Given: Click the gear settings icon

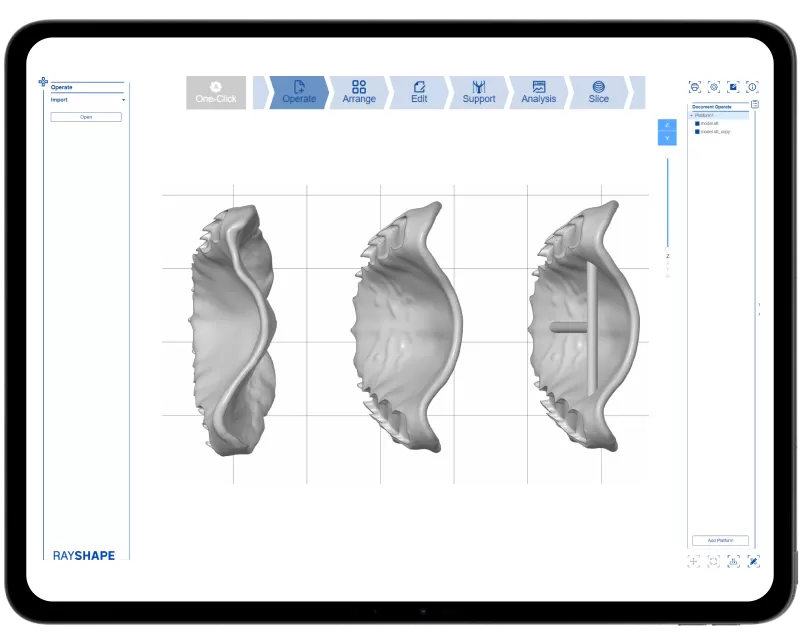Looking at the screenshot, I should tap(714, 87).
